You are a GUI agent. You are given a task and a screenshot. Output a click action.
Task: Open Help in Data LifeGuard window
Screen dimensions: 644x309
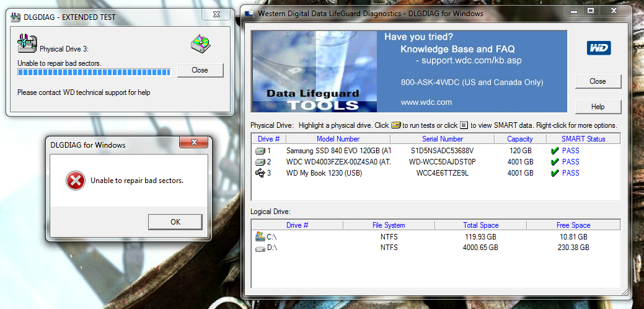click(598, 107)
